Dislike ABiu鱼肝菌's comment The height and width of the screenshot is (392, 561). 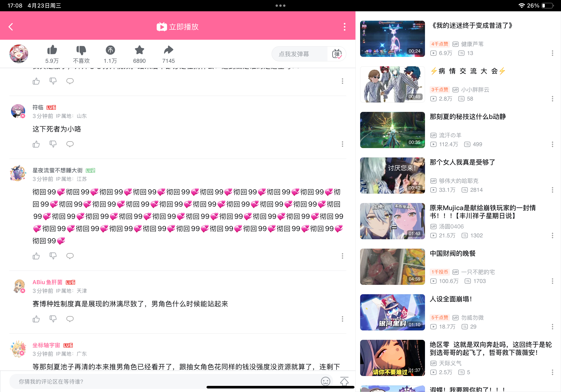pyautogui.click(x=53, y=319)
